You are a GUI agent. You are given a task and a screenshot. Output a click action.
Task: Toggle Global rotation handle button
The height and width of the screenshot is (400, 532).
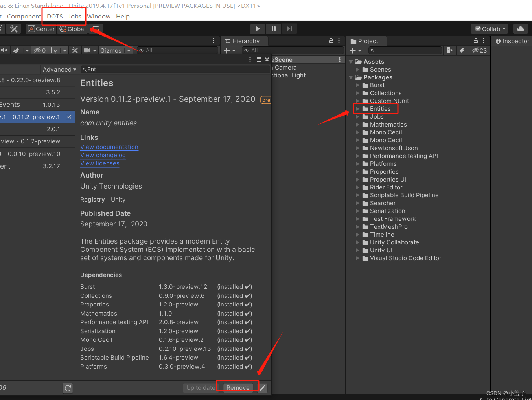tap(72, 29)
